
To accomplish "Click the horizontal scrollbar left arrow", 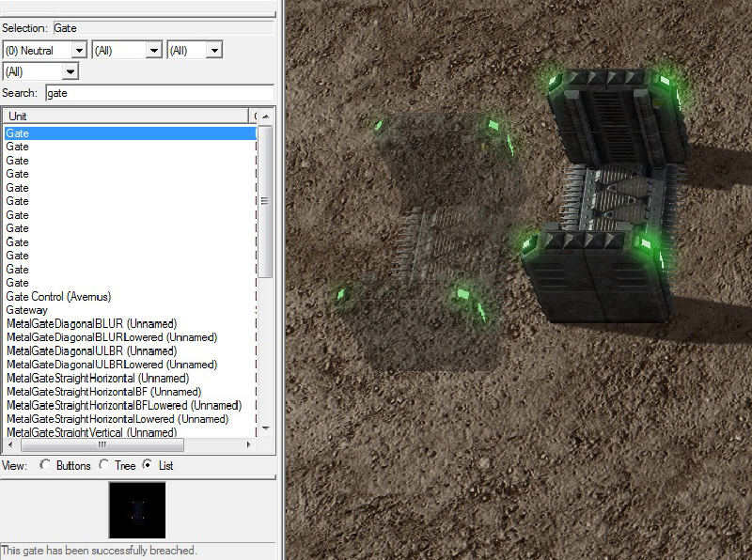I will point(10,445).
